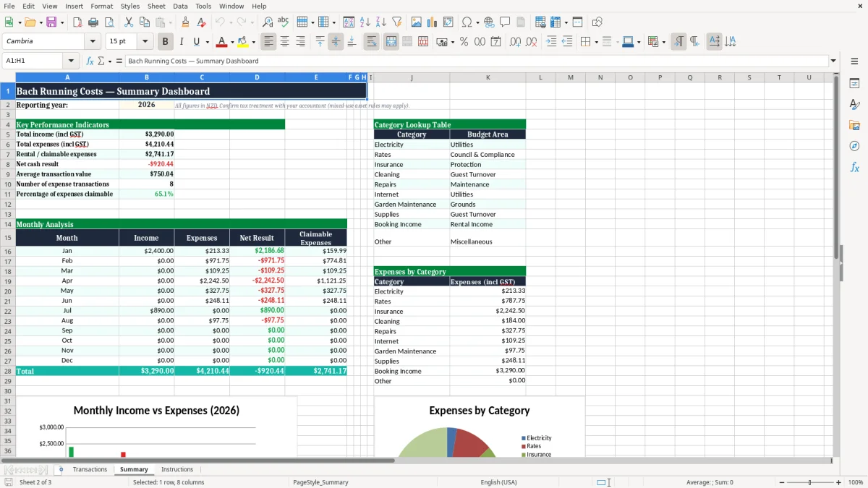Open Find & Replace
The width and height of the screenshot is (868, 488).
point(268,22)
